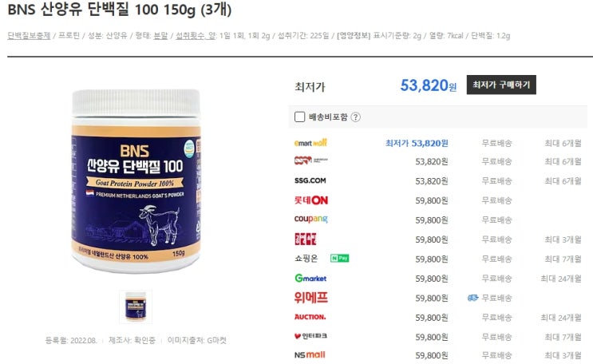The height and width of the screenshot is (364, 593).
Task: Click the 분말 form link
Action: [160, 36]
